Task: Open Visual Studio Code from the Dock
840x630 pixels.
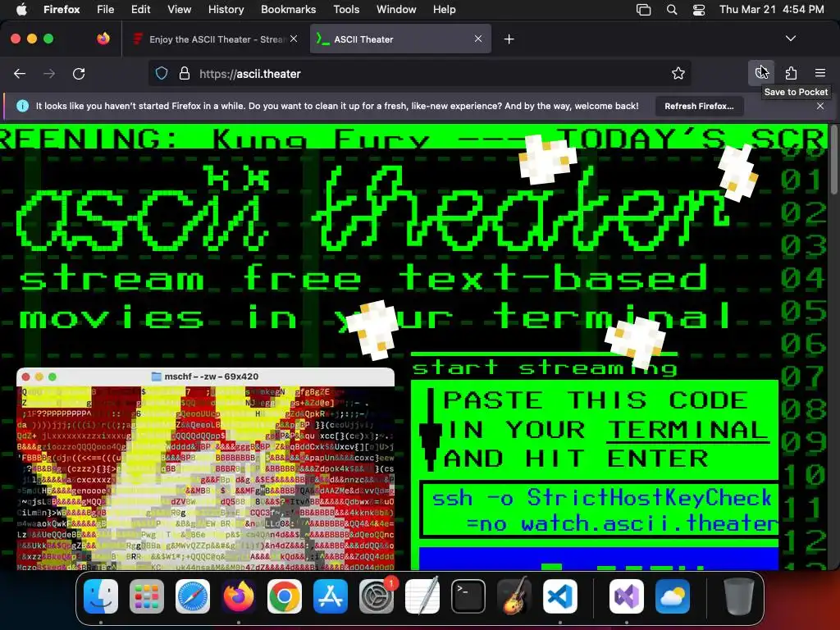Action: (560, 596)
